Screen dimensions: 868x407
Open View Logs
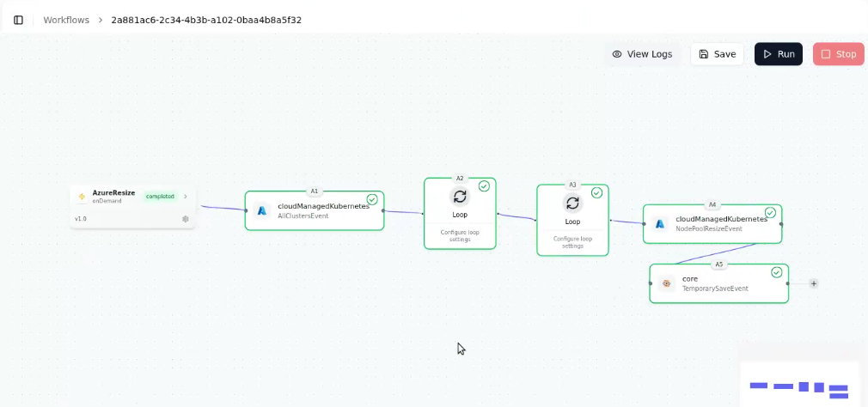tap(642, 54)
